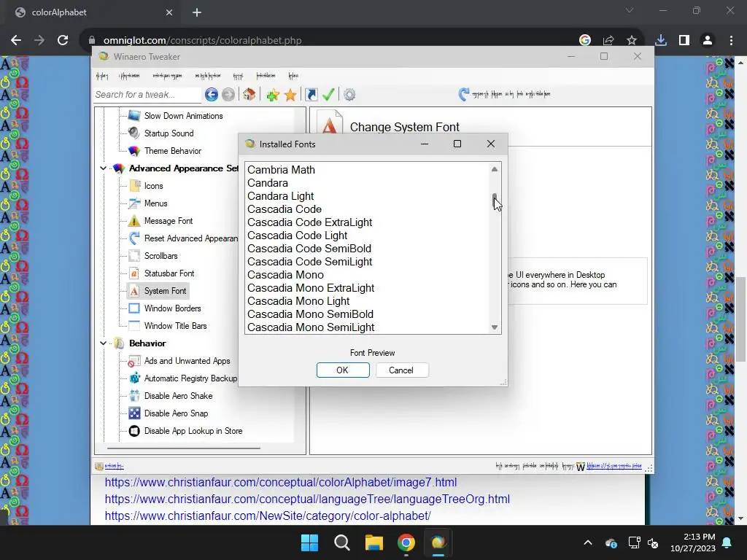Screen dimensions: 747x560
Task: Select the Slow Down Animations tweak
Action: [x=183, y=116]
